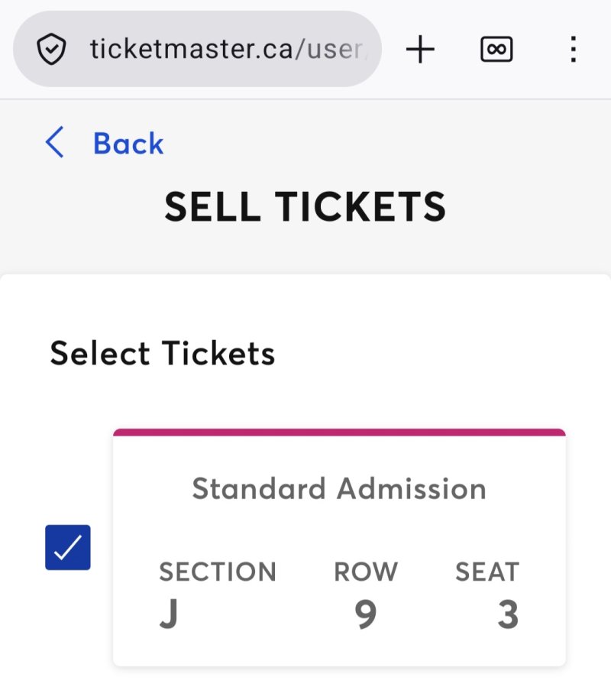Viewport: 611px width, 700px height.
Task: Open a new tab with plus icon
Action: (420, 50)
